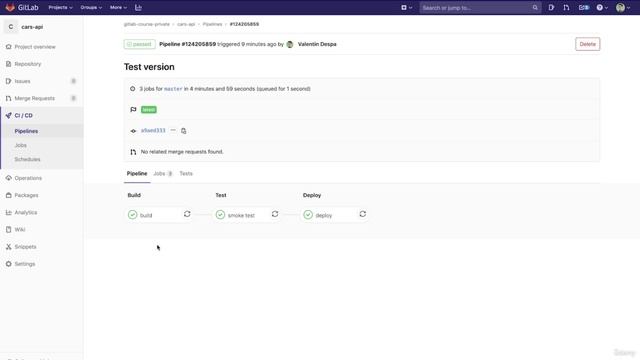
Task: Open the Projects dropdown menu
Action: coord(60,7)
